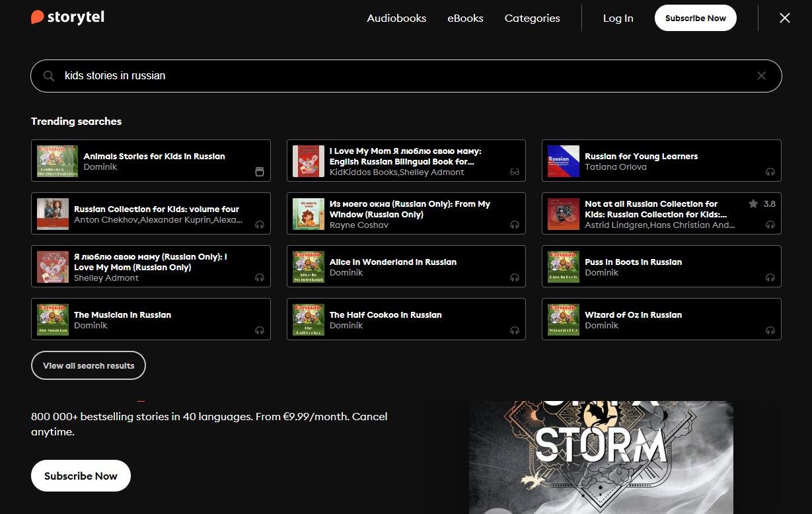Screen dimensions: 812x514
Task: Click the magnifier icon in the search bar
Action: point(49,76)
